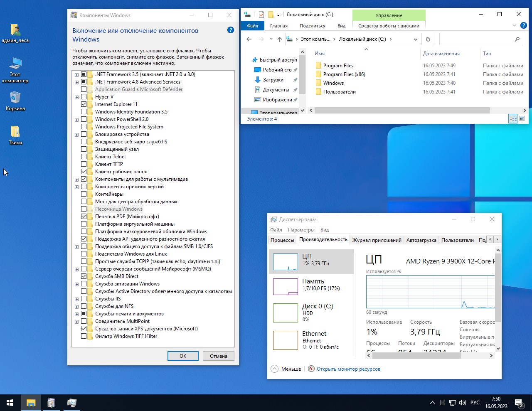Uncheck the Internet Explorer 11 component
532x411 pixels.
(84, 104)
